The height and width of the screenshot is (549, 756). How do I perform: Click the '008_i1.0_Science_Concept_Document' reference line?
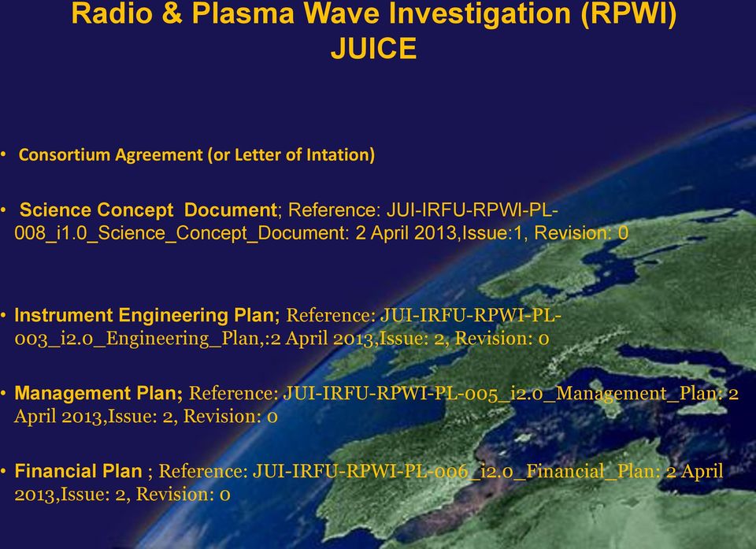(321, 233)
